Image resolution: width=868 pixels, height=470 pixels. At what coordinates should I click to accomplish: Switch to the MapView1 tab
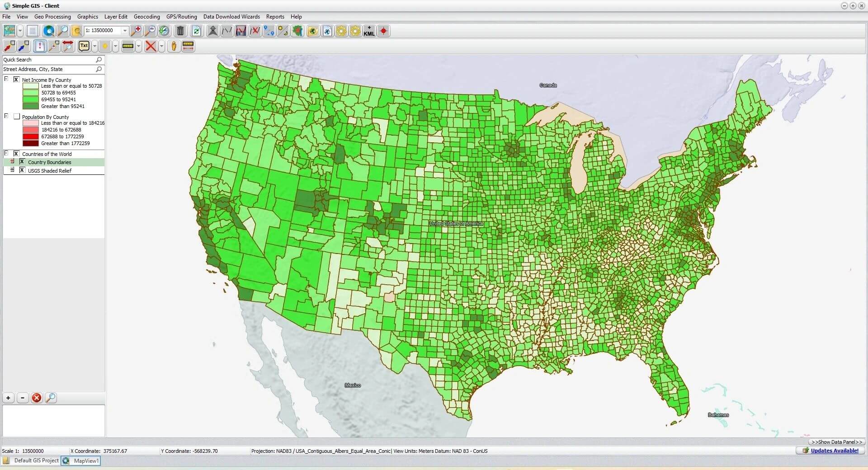click(x=81, y=461)
